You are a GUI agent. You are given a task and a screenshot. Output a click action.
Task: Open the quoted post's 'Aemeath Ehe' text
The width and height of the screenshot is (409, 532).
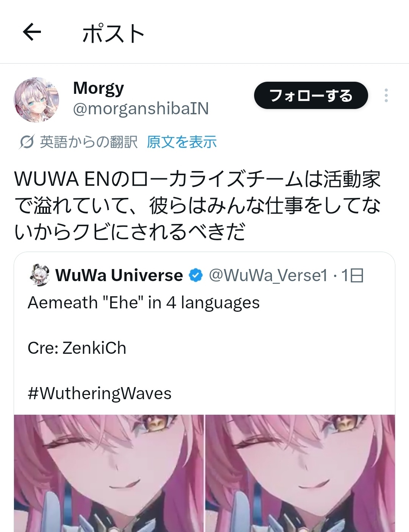click(x=144, y=303)
